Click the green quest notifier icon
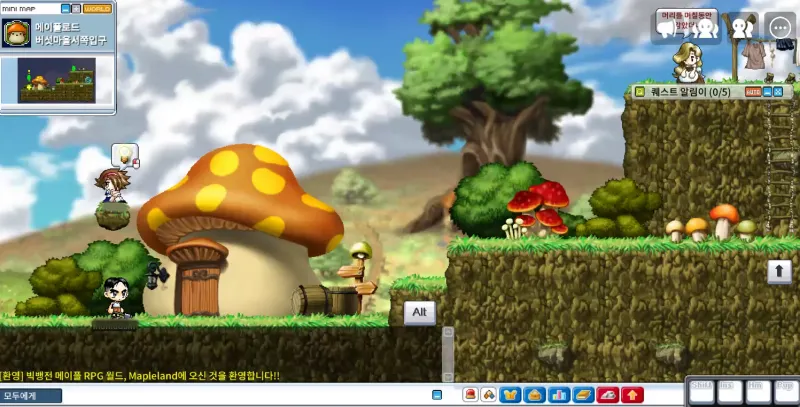 tap(640, 92)
